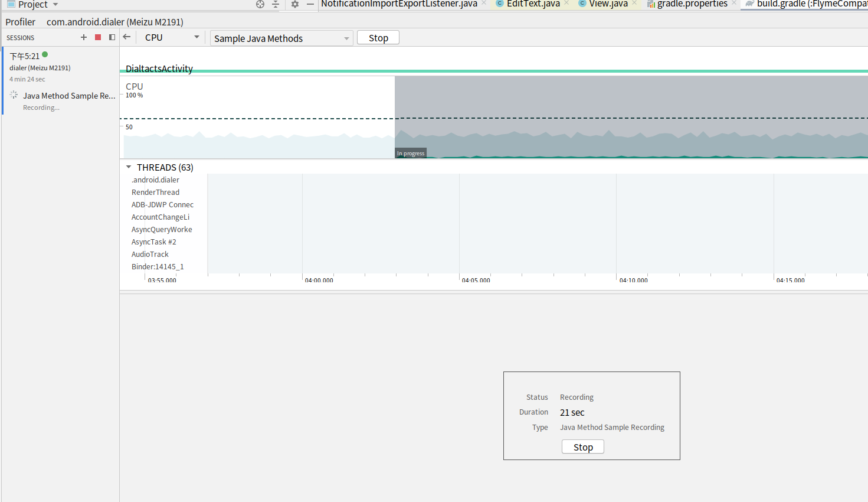868x502 pixels.
Task: Click the Profiler tool window title
Action: coord(21,22)
